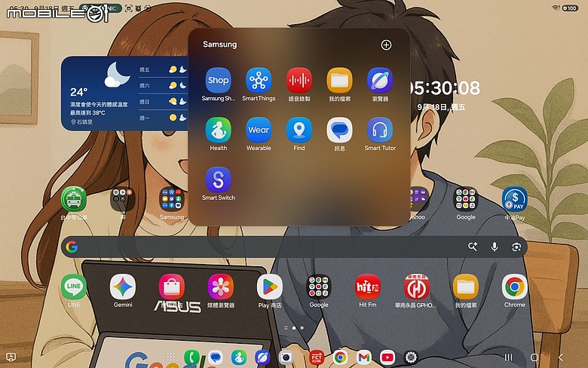Open Smart Switch app
This screenshot has width=588, height=368.
click(x=219, y=179)
